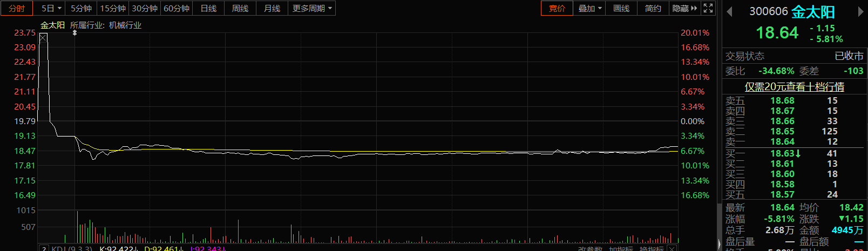Click the 0.00% baseline axis label
The width and height of the screenshot is (868, 251).
(693, 121)
